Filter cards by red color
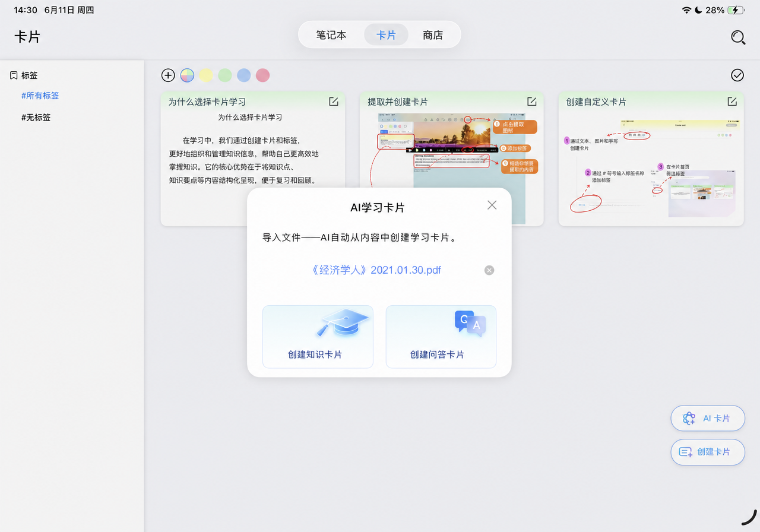760x532 pixels. point(263,75)
